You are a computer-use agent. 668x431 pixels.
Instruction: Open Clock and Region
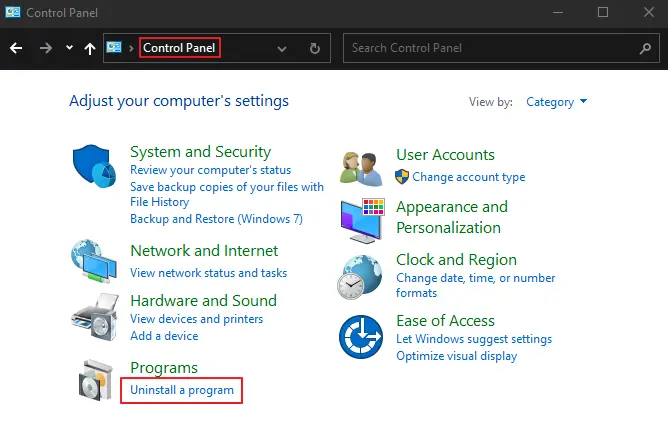click(456, 259)
